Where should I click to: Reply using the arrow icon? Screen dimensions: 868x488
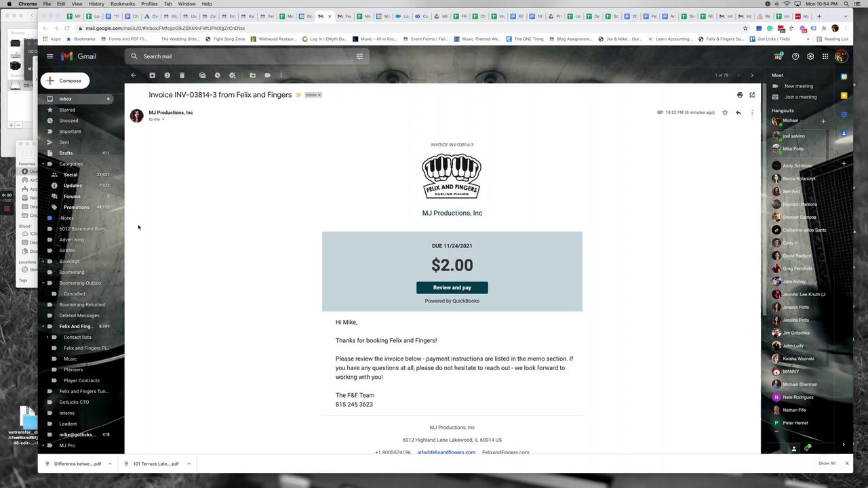tap(738, 113)
